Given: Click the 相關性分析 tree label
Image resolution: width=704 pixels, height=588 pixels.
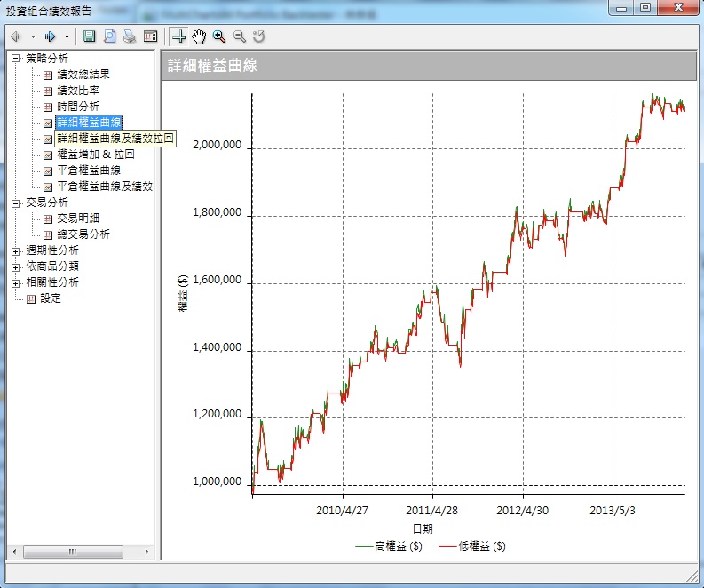Looking at the screenshot, I should point(52,282).
